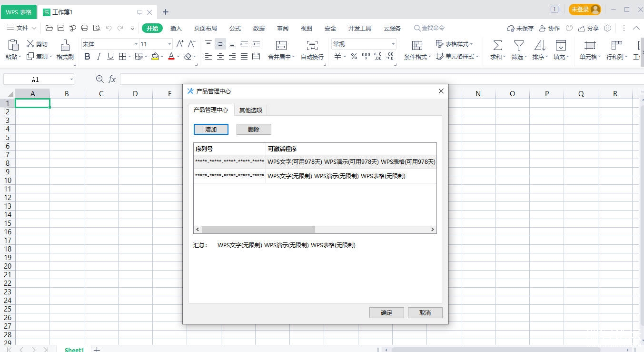
Task: Open the number format 常规 dropdown
Action: click(x=393, y=44)
